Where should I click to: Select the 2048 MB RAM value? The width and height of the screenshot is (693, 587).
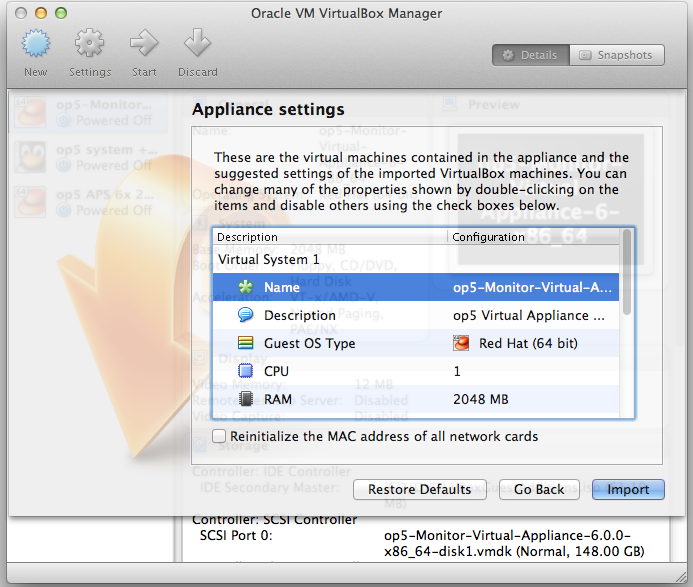[481, 399]
